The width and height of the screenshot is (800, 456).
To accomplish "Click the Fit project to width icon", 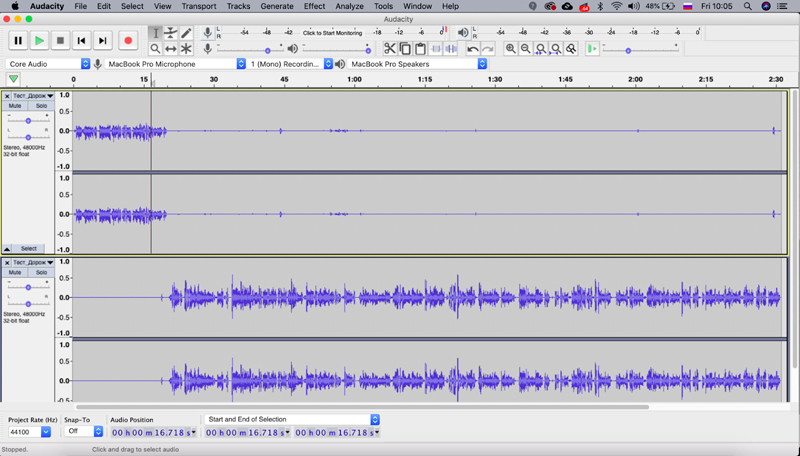I will [x=556, y=48].
